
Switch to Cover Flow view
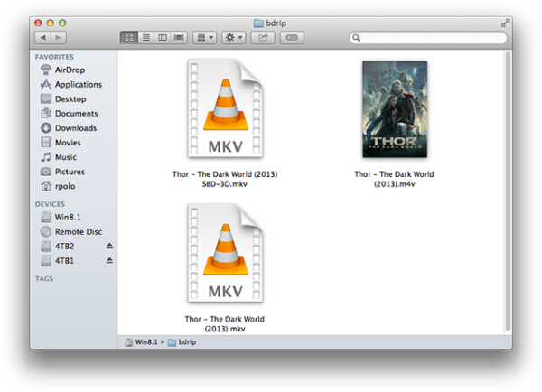click(179, 37)
